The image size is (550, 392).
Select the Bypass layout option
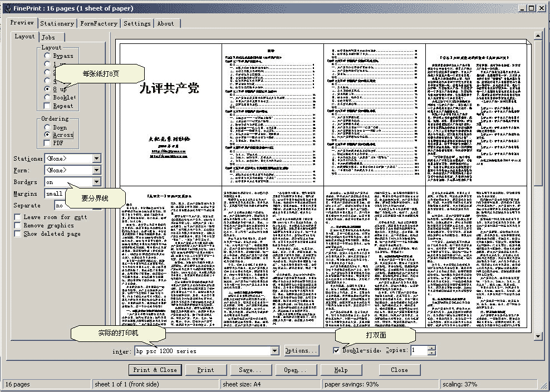tap(47, 56)
